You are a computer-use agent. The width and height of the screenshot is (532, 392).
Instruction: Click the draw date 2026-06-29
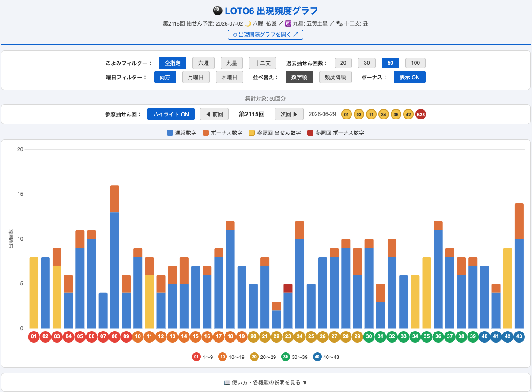(x=322, y=114)
